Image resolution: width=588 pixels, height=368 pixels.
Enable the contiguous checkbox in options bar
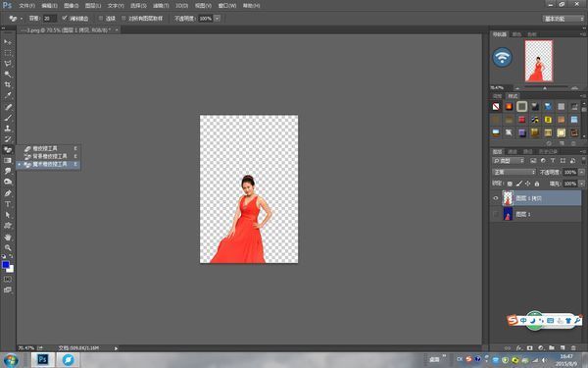(101, 18)
